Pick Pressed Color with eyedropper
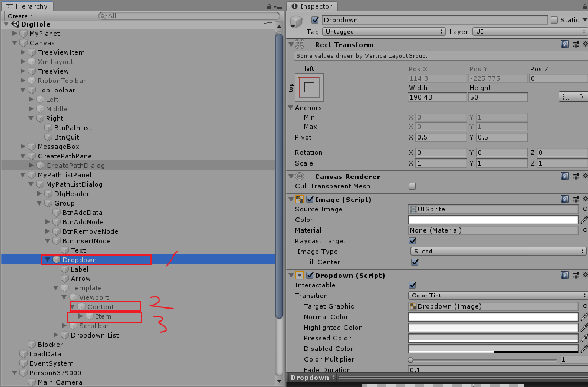 [584, 338]
